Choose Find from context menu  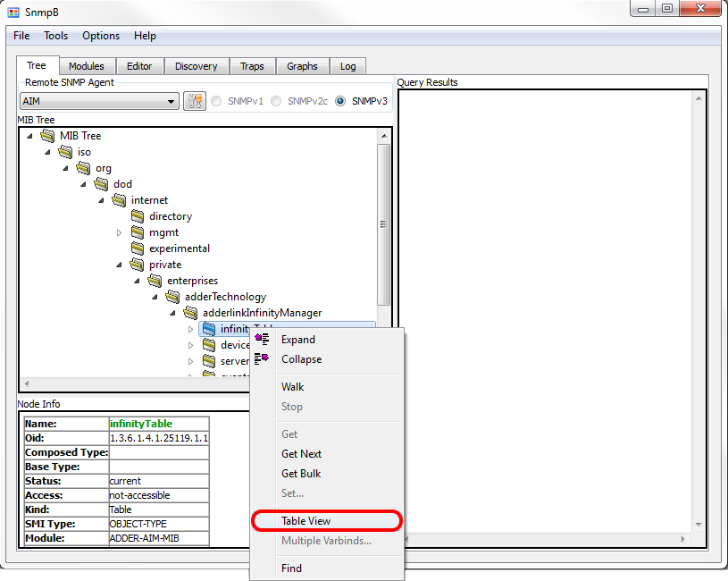pos(326,568)
